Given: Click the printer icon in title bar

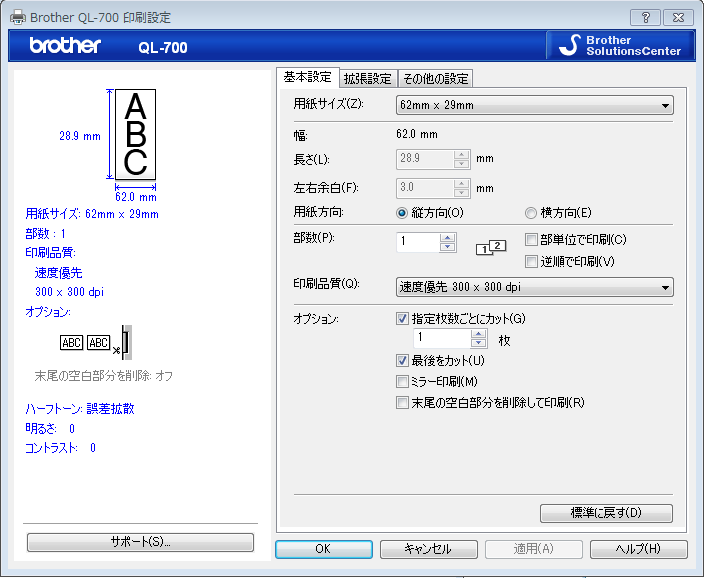Looking at the screenshot, I should (x=18, y=18).
